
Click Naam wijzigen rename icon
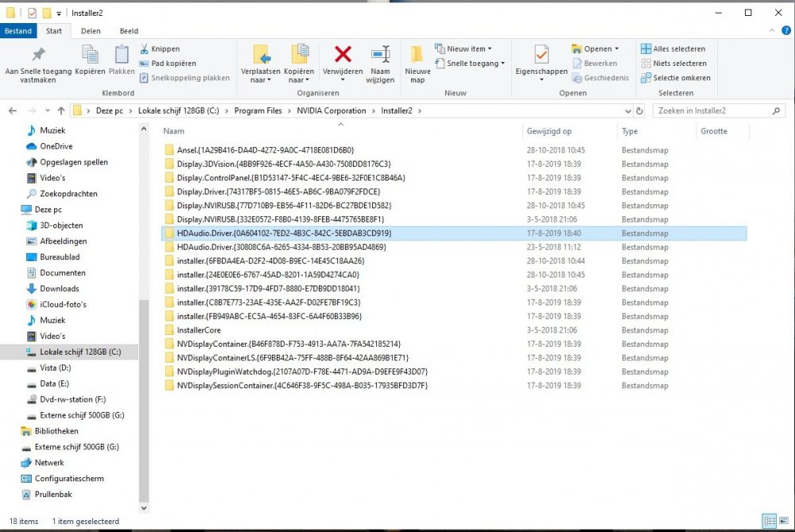380,55
